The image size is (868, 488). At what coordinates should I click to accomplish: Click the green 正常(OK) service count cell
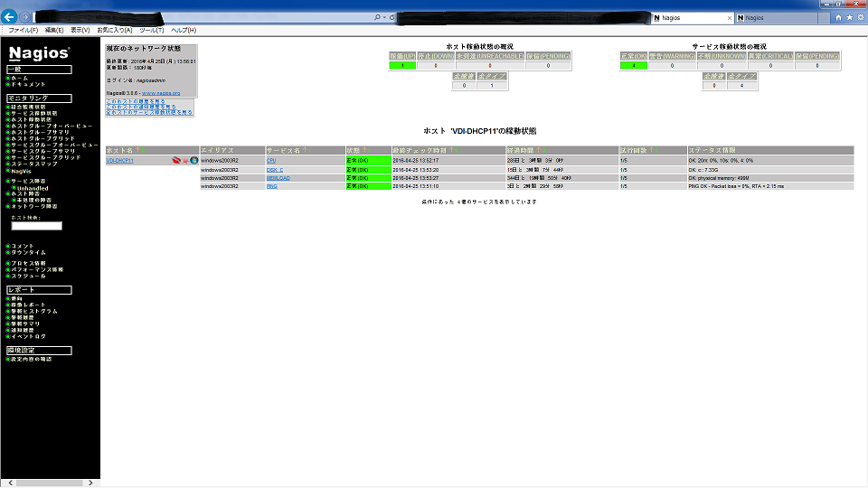click(633, 65)
